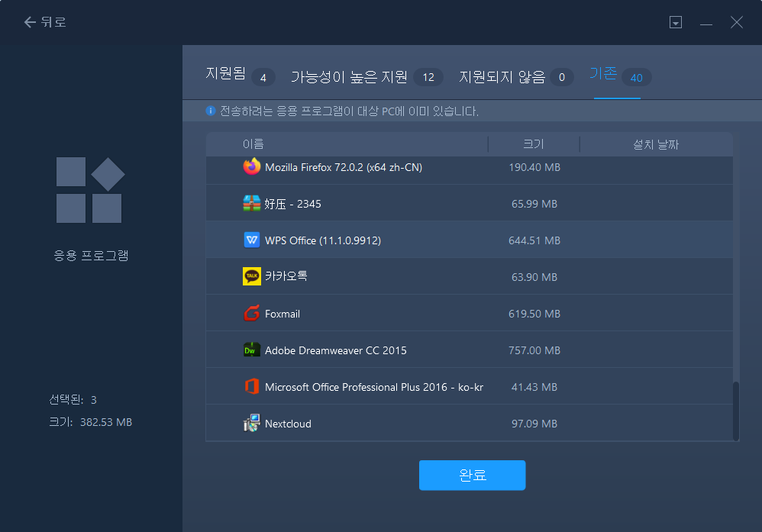The height and width of the screenshot is (532, 762).
Task: Click the Nextcloud application icon
Action: tap(252, 424)
